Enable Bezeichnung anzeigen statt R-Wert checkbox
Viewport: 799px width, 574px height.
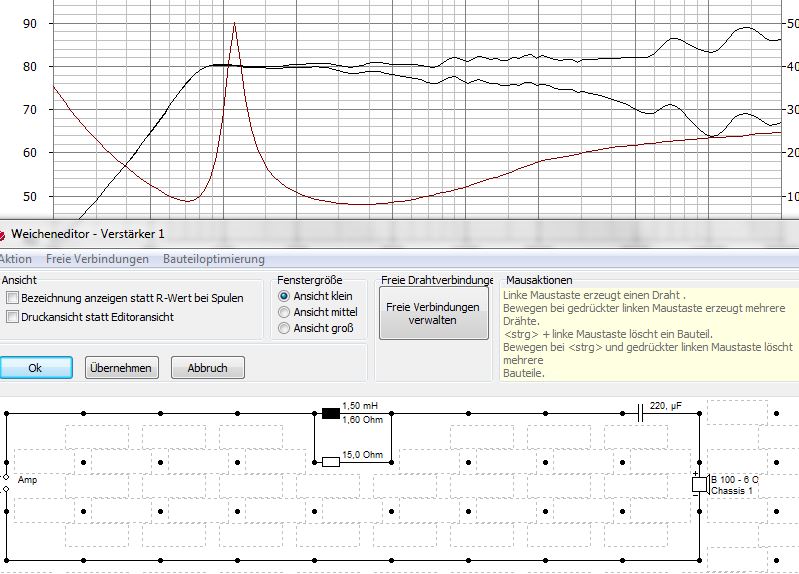pyautogui.click(x=12, y=298)
